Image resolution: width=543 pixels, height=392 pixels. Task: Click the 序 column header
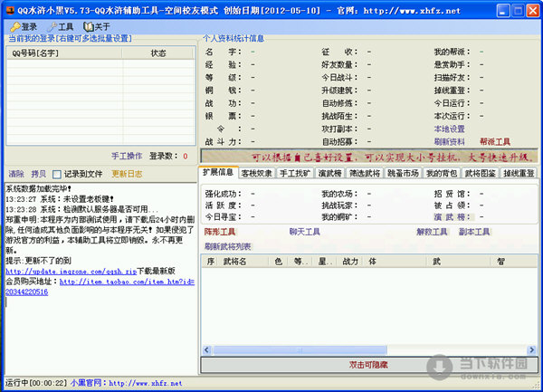211,262
